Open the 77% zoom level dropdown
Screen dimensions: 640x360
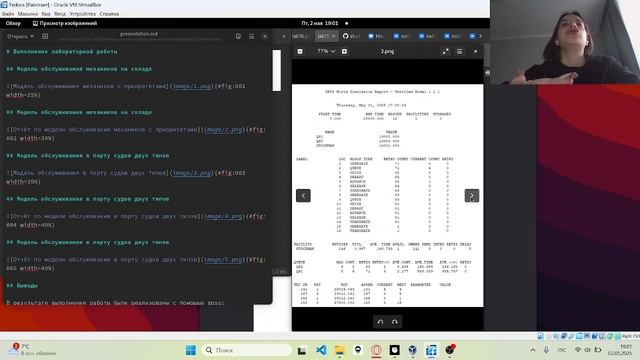point(326,51)
